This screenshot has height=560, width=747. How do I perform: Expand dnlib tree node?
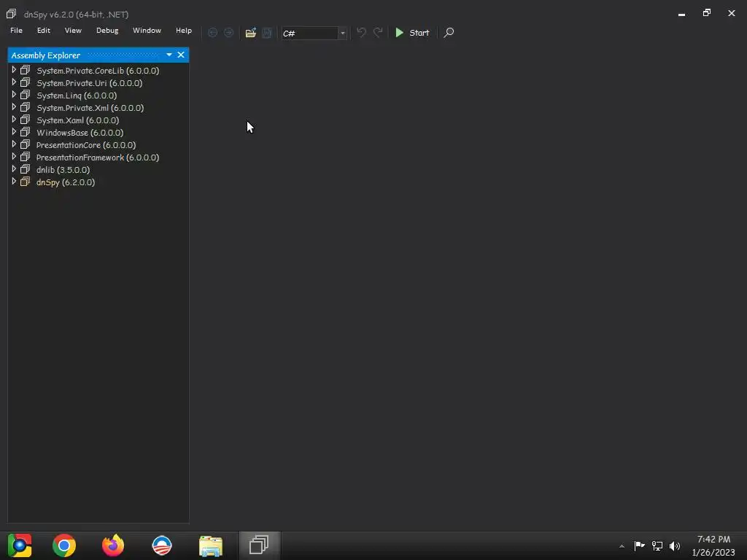pos(14,169)
